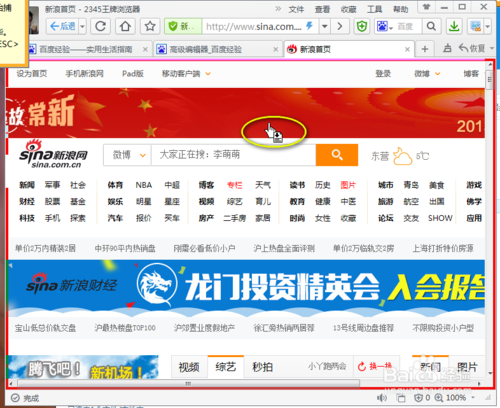Image resolution: width=500 pixels, height=408 pixels.
Task: Click the lightning speed mode icon
Action: click(310, 26)
